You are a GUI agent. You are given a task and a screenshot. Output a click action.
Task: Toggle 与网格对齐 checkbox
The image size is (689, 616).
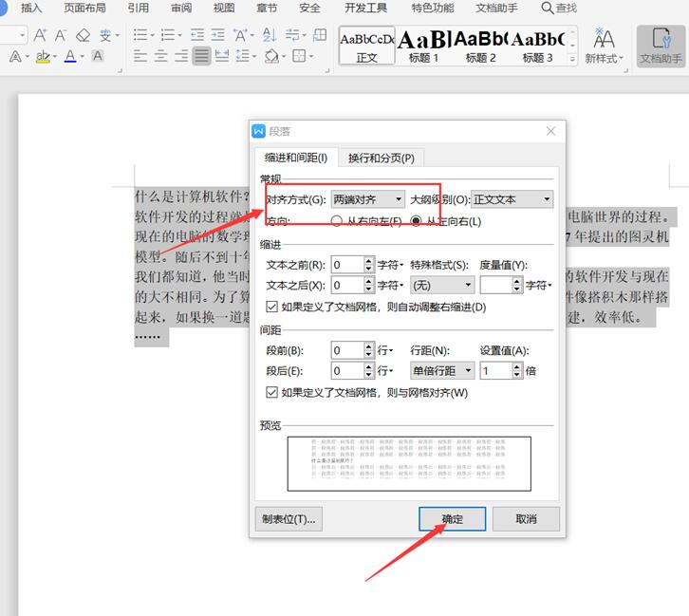[x=272, y=392]
